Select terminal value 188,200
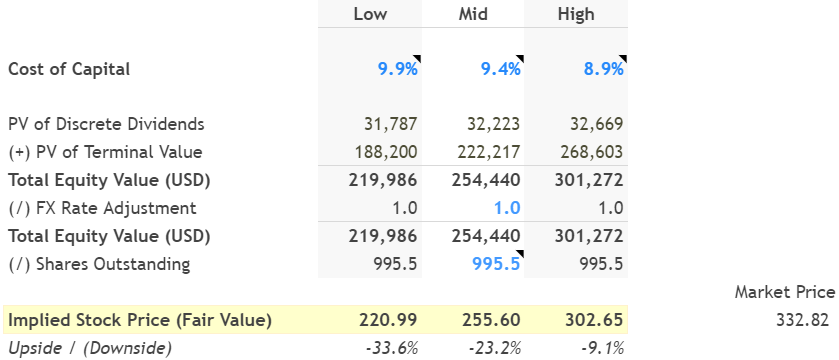This screenshot has width=839, height=360. pyautogui.click(x=386, y=152)
